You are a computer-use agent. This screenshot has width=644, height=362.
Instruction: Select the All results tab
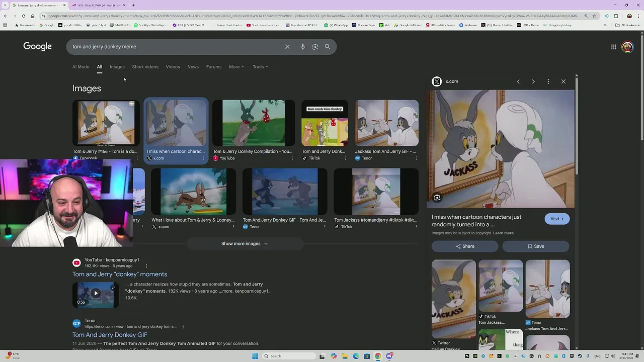tap(100, 67)
